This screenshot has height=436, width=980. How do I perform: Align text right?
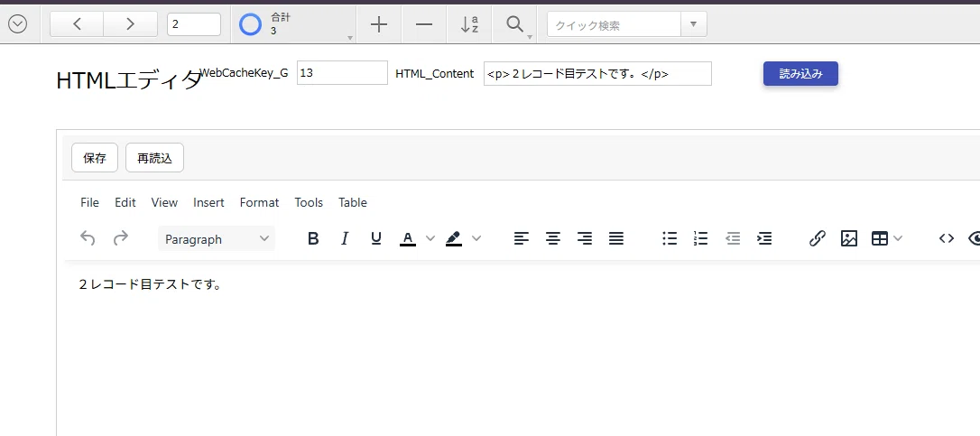tap(585, 238)
